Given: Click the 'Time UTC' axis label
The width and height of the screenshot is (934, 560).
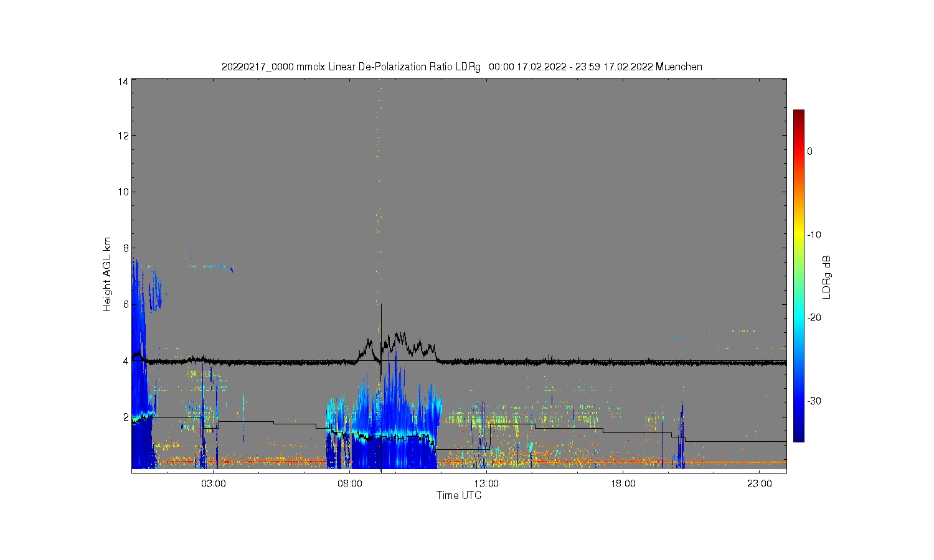Looking at the screenshot, I should [x=459, y=496].
